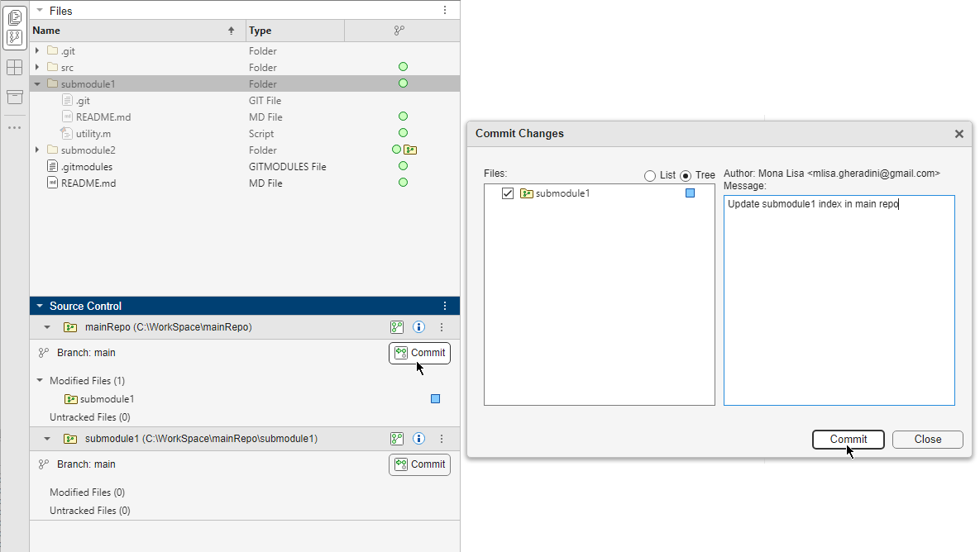Open the branch visualization for mainRepo
The image size is (980, 552).
pyautogui.click(x=397, y=326)
